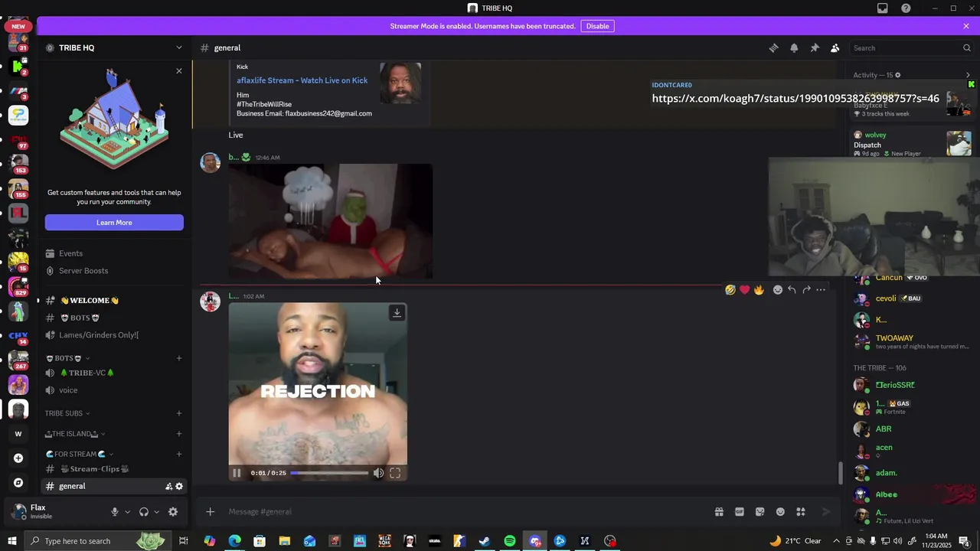Viewport: 980px width, 551px height.
Task: Expand THE ISLAND category
Action: click(x=75, y=434)
